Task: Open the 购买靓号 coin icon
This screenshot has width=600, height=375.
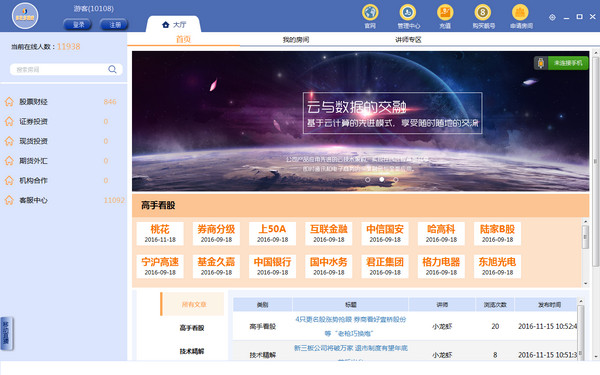Action: coord(483,13)
